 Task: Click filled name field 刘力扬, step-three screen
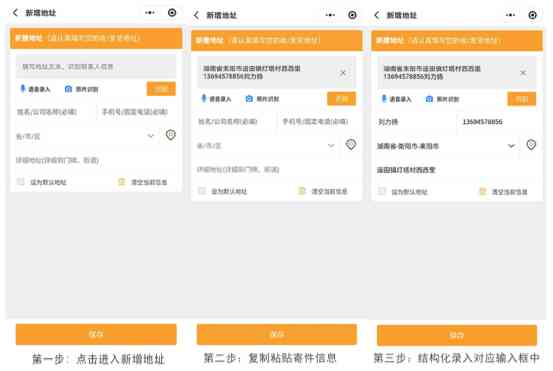[x=415, y=122]
